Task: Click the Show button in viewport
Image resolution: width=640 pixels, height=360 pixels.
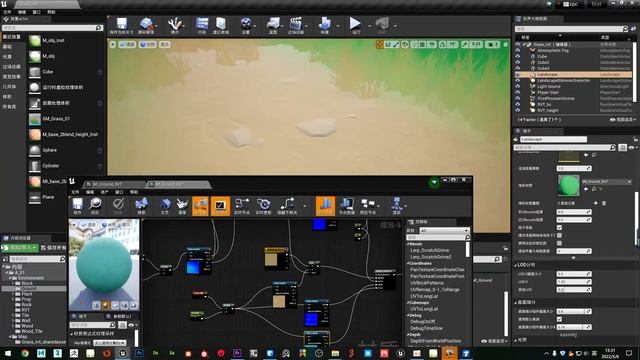Action: pos(164,44)
